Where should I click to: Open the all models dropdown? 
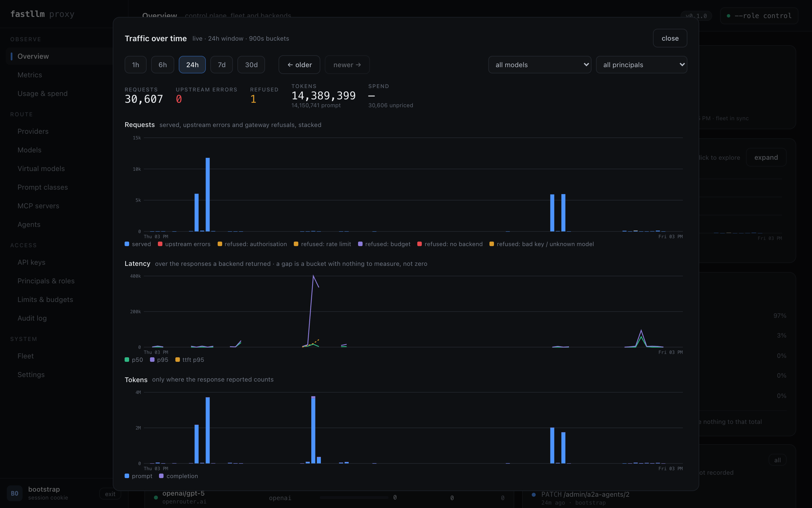coord(540,65)
